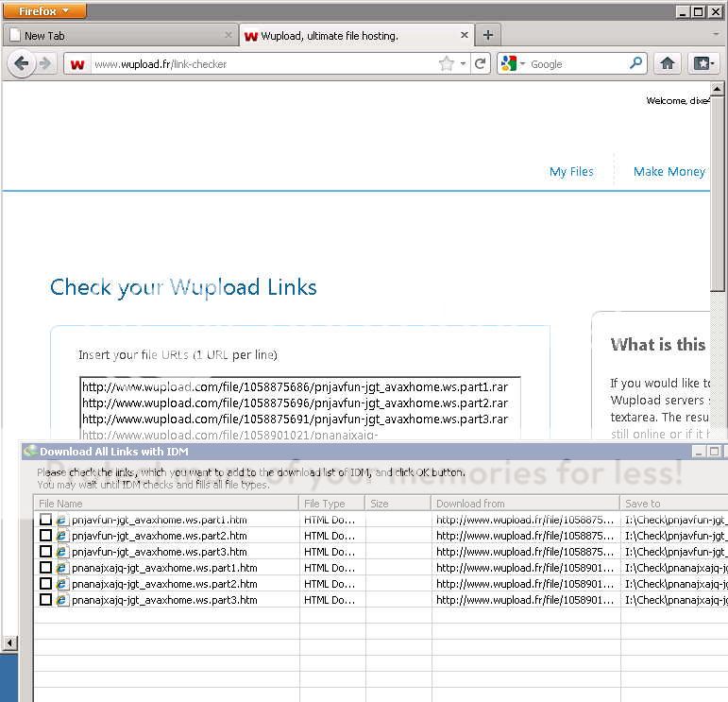
Task: Open the My Files menu link
Action: (x=571, y=171)
